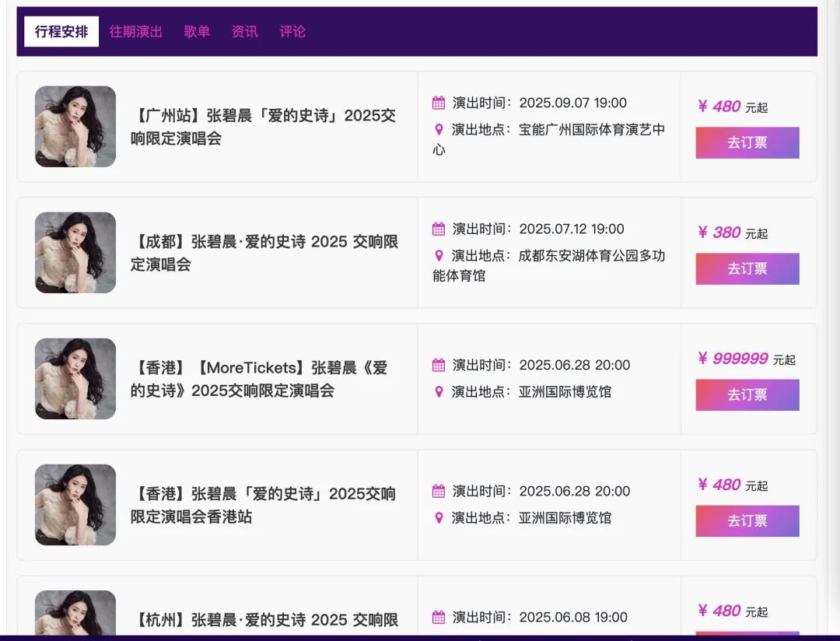Open the 【杭州】张碧晨·爱的史诗 concert title

[x=264, y=620]
